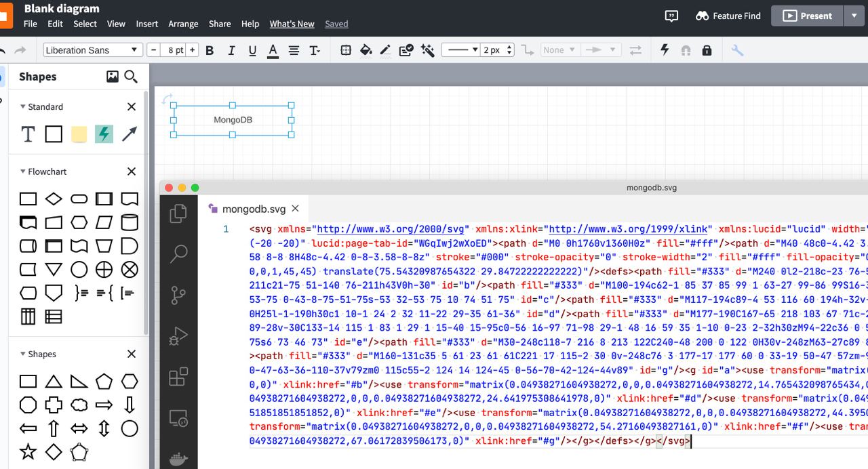This screenshot has width=868, height=469.
Task: Open the Search icon in VS Code
Action: [x=178, y=254]
